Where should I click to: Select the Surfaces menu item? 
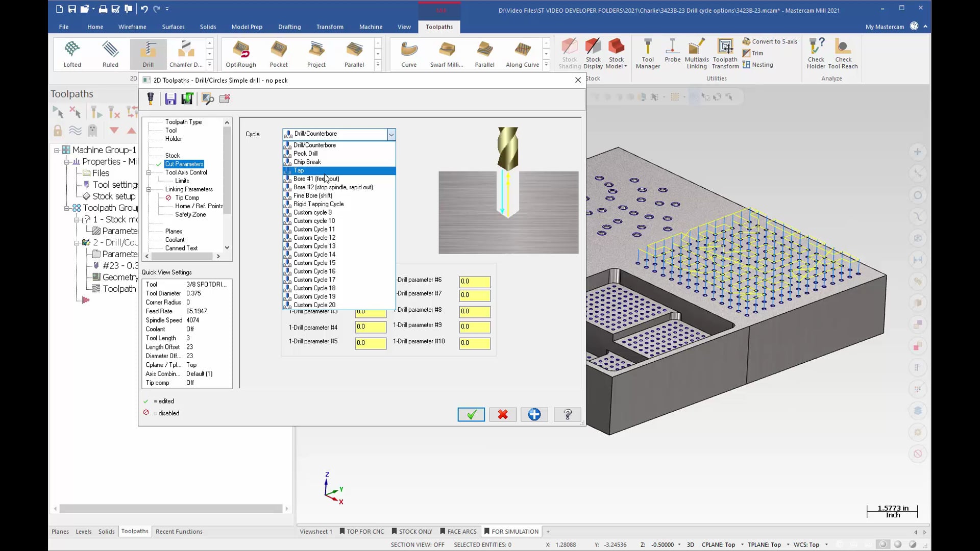point(173,27)
